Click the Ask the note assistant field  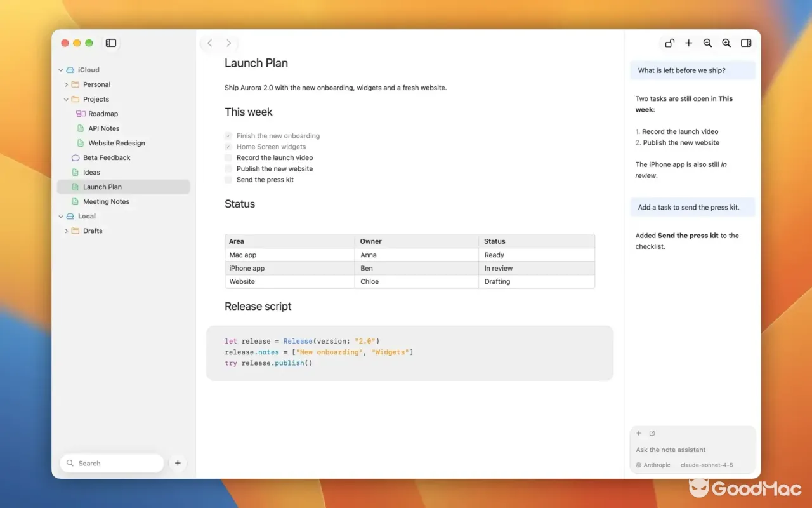click(693, 450)
